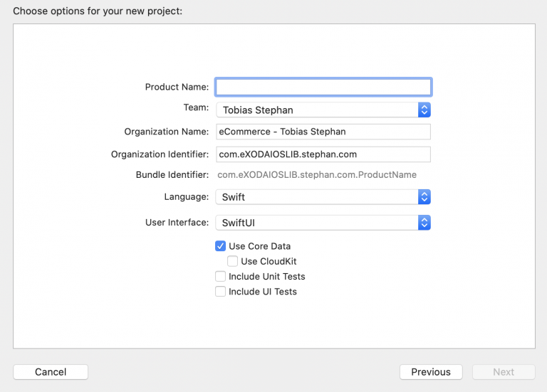547x392 pixels.
Task: Click the "Product Name:" label
Action: click(177, 87)
